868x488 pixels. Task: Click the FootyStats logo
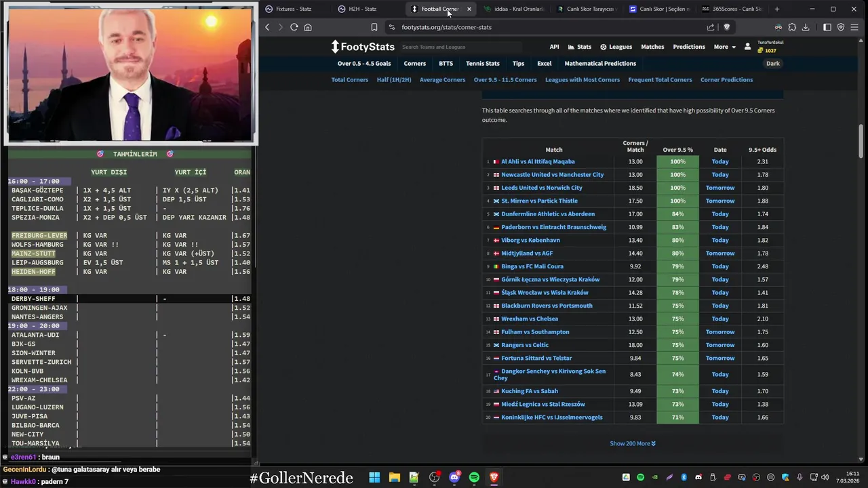pyautogui.click(x=363, y=47)
